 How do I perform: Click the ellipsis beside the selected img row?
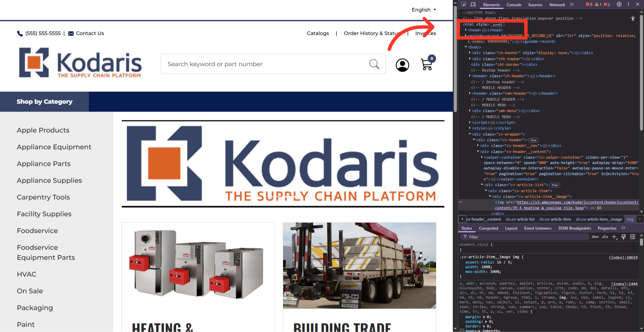(x=461, y=202)
